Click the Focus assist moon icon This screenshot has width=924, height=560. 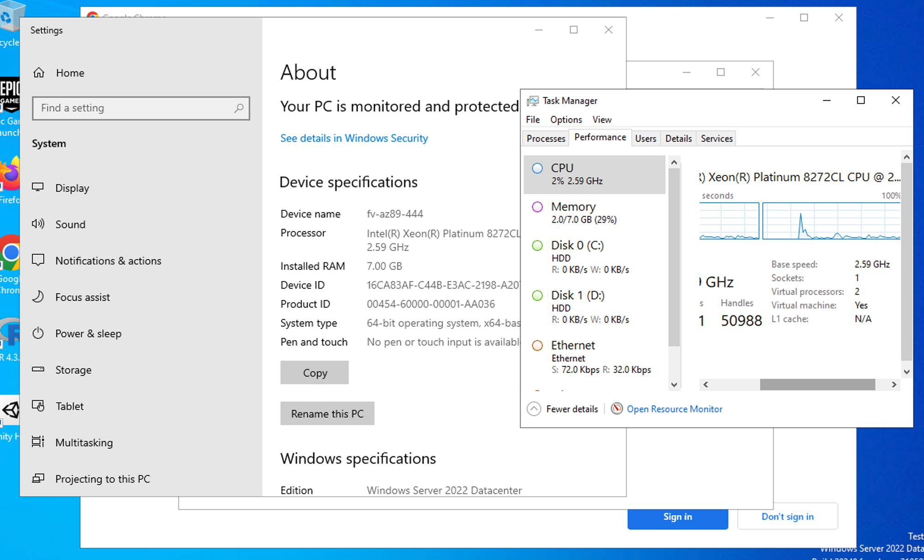click(38, 297)
